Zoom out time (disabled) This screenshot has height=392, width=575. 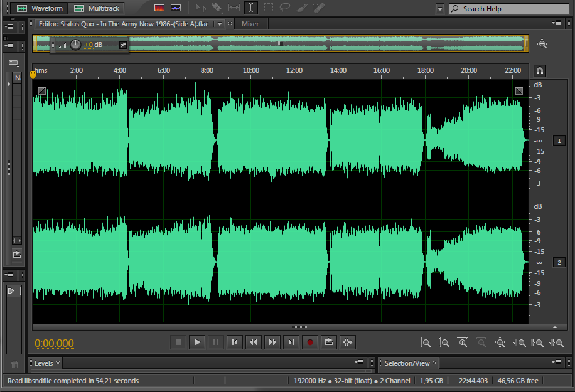click(481, 343)
